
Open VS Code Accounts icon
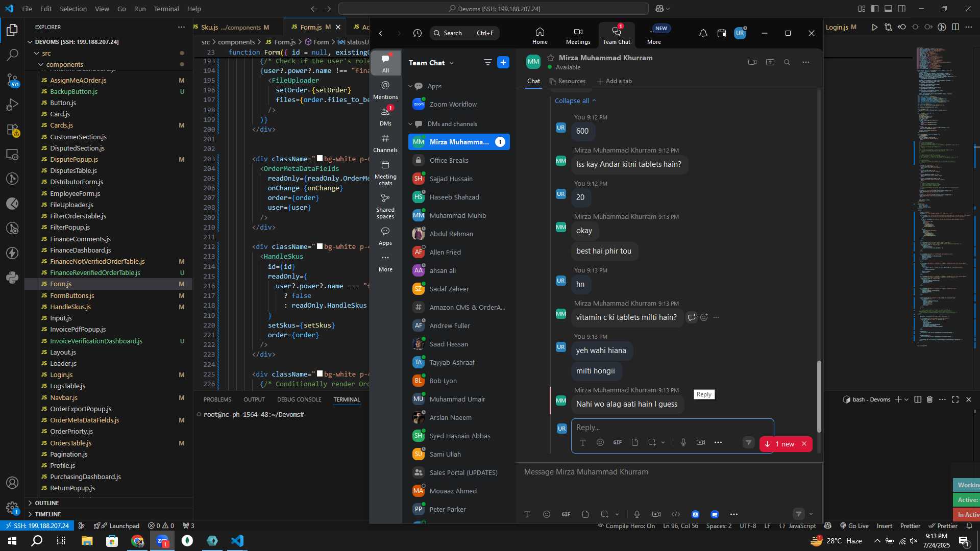(x=12, y=483)
